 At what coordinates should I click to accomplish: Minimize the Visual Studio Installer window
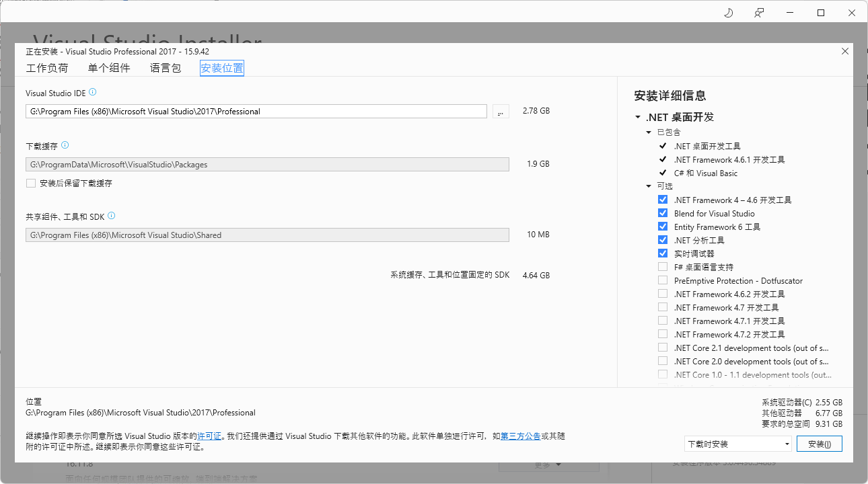click(790, 13)
